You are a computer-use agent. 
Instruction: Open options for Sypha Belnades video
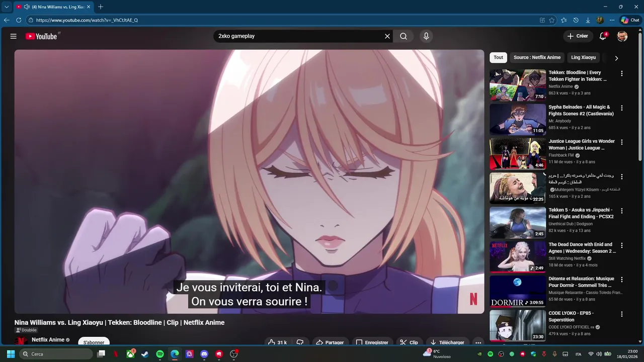pos(621,108)
